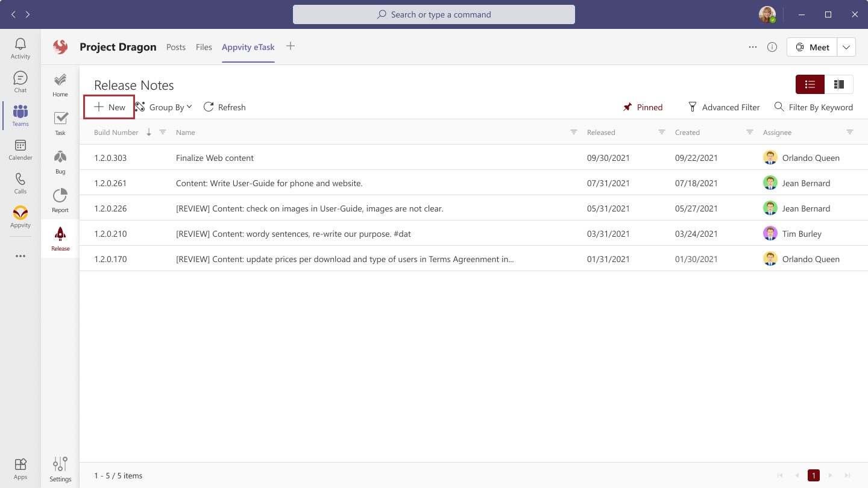Switch to board view using the right-hand toggle
The height and width of the screenshot is (488, 868).
point(839,84)
